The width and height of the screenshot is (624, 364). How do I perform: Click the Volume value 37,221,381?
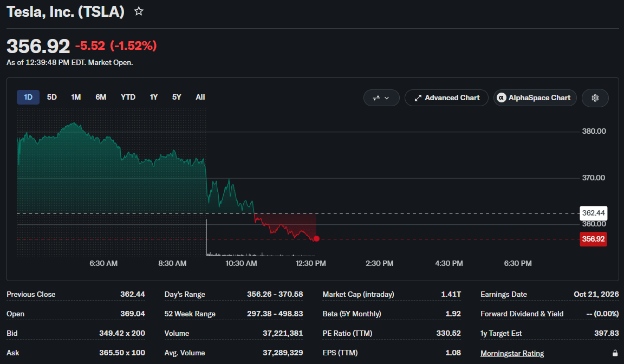tap(283, 333)
